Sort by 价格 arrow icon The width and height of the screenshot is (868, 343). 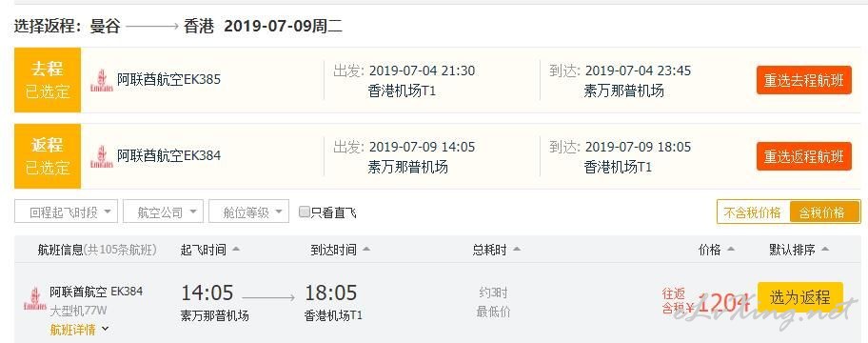(731, 250)
